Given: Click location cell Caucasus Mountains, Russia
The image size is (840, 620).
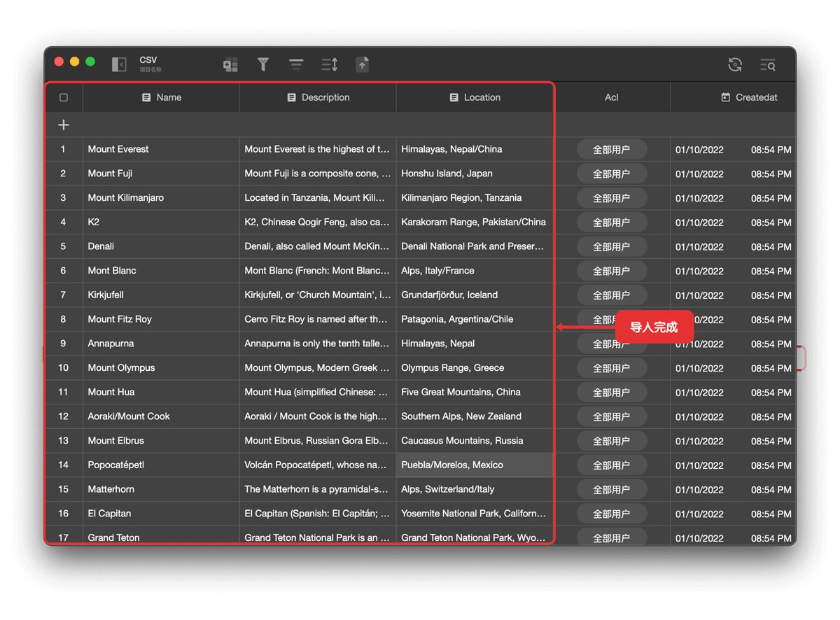Looking at the screenshot, I should tap(475, 441).
